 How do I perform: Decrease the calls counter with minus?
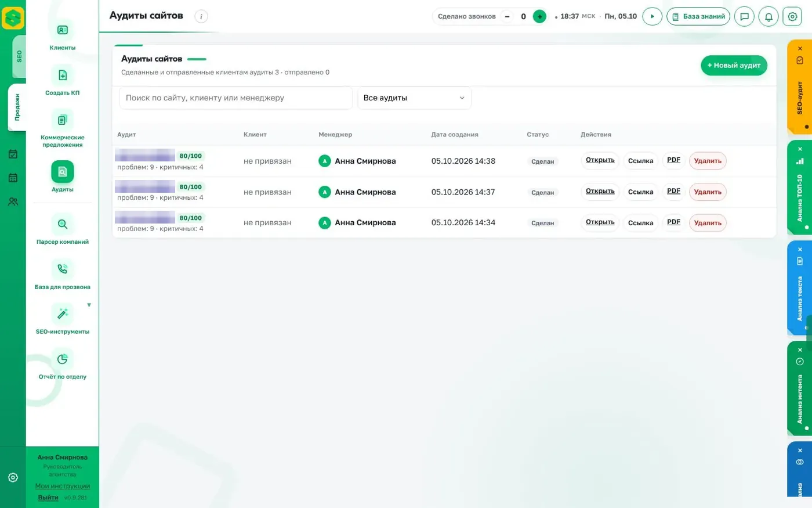(507, 16)
